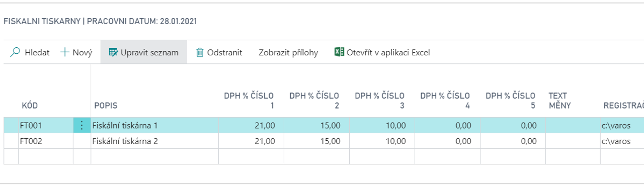Viewport: 644px width, 195px height.
Task: Select the FT002 code cell
Action: coord(46,141)
